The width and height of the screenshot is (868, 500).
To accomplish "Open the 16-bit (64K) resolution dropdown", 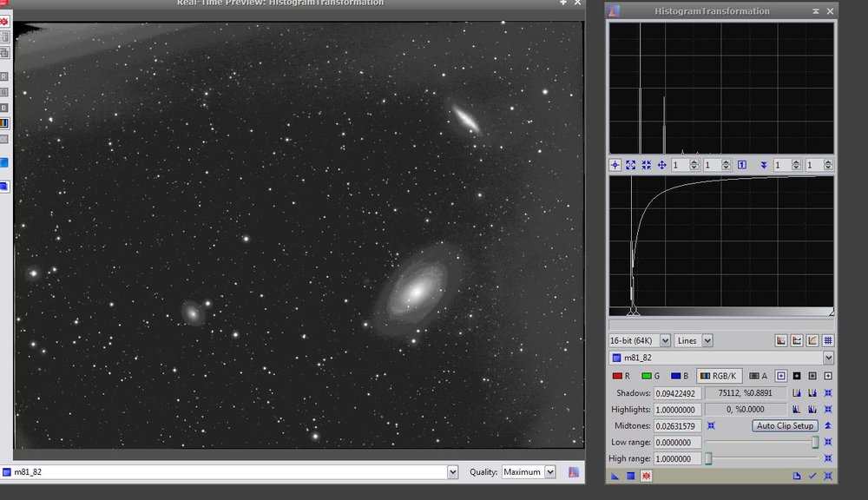I will point(640,340).
